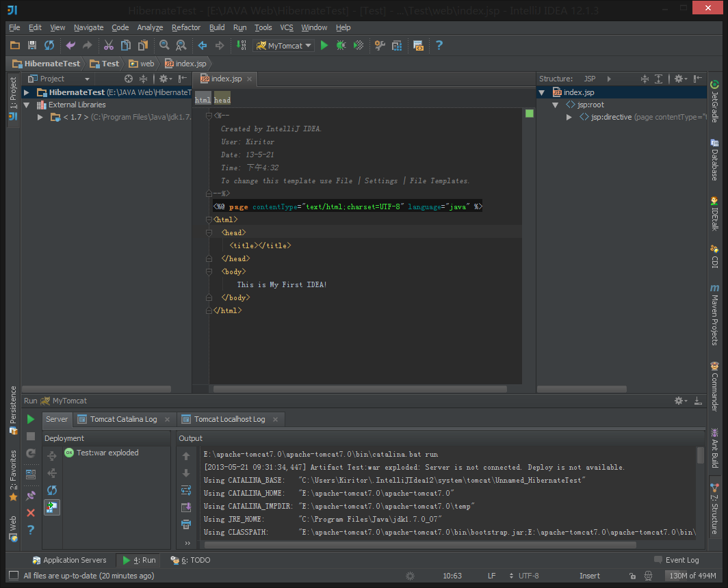Click the Paste toolbar icon
The image size is (728, 588).
click(143, 46)
